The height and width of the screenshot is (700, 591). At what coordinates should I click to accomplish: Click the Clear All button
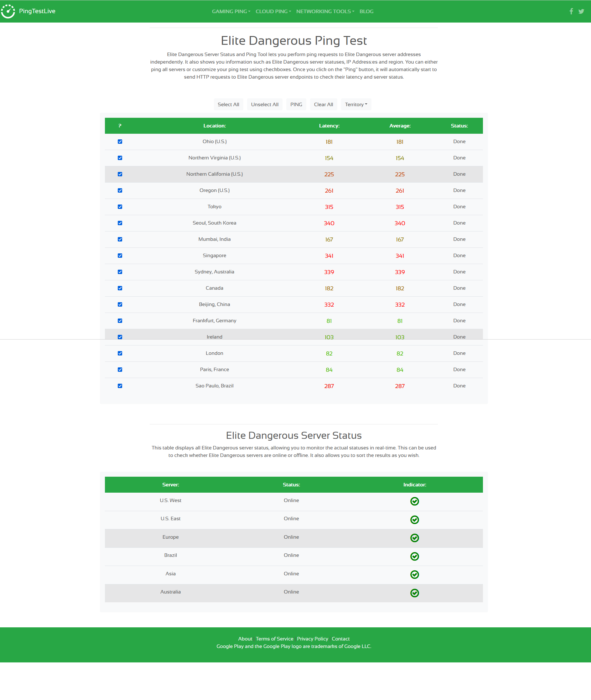pos(323,105)
